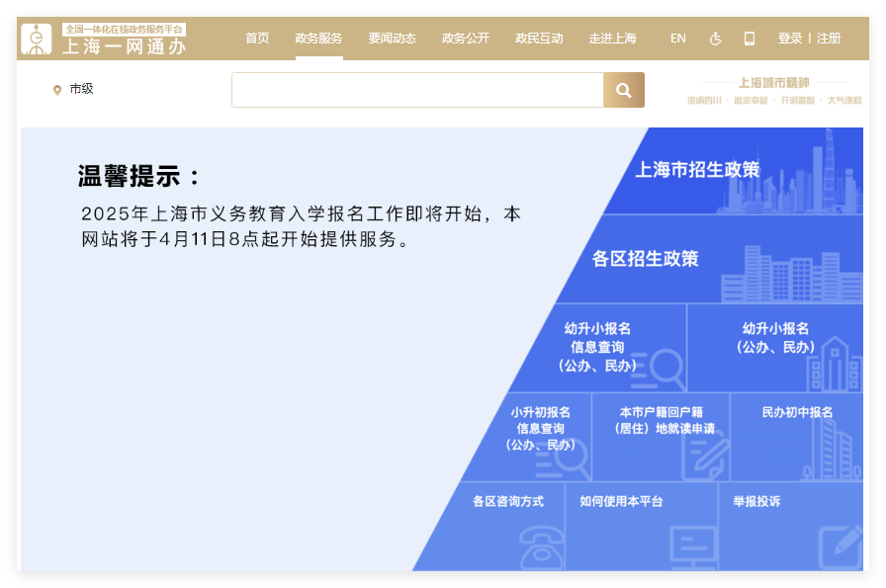
Task: Click into the search input field
Action: coord(417,90)
